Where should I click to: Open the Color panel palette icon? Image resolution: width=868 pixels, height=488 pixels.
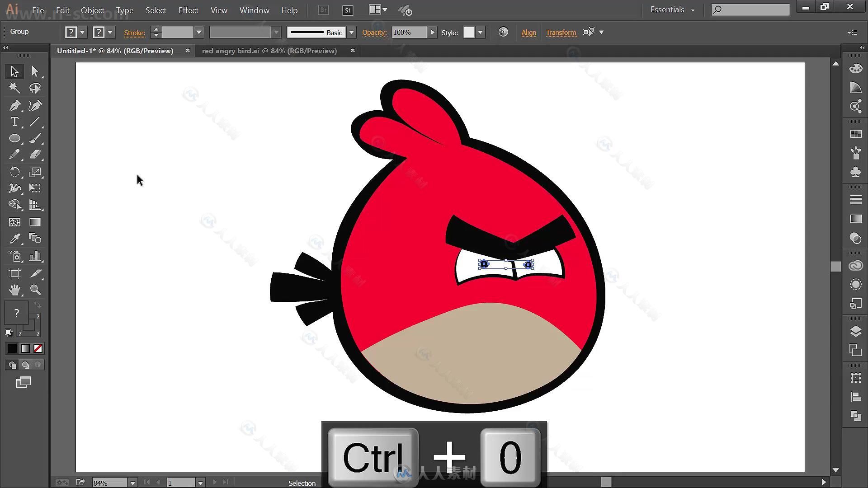(x=855, y=69)
